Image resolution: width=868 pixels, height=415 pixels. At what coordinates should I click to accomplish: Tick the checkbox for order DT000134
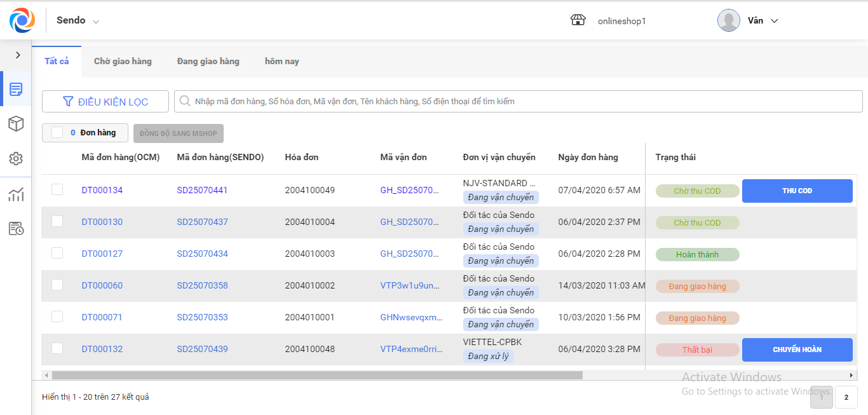coord(57,189)
